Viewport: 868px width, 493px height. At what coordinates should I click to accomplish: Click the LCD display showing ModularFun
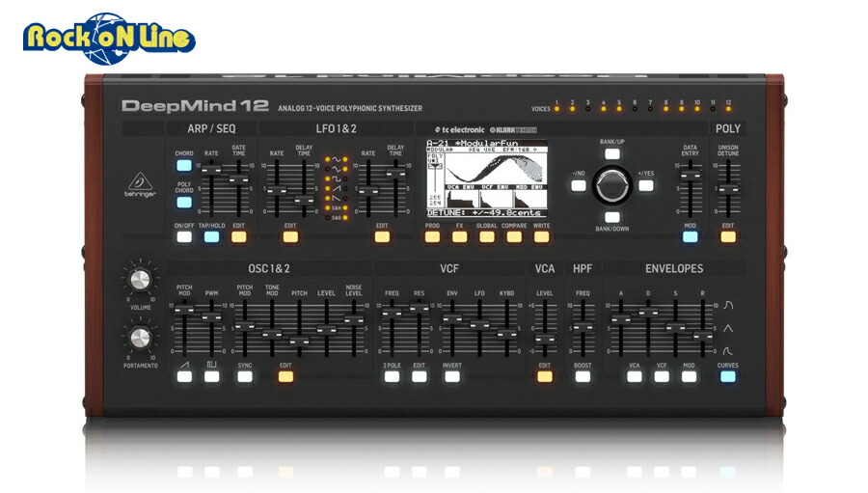coord(487,178)
